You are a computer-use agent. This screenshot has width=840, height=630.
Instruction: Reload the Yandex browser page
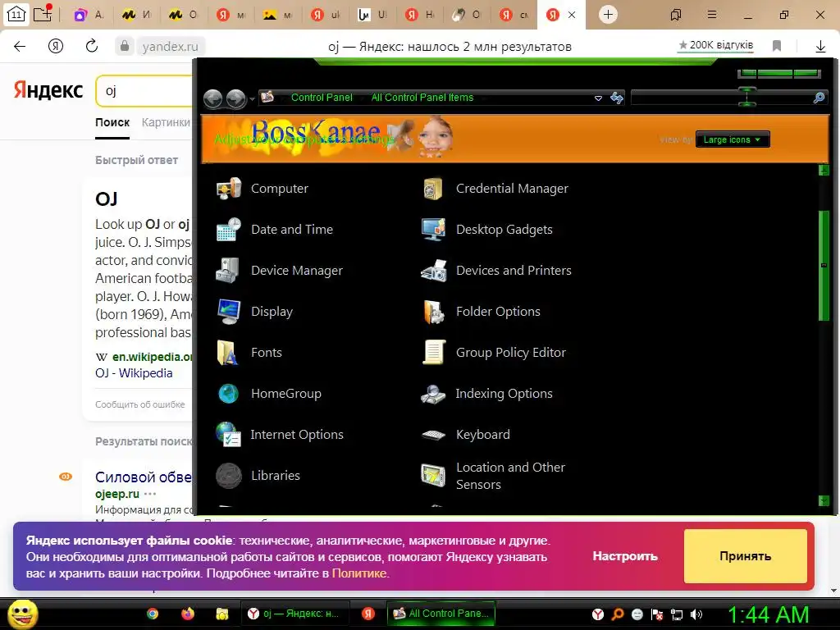coord(92,46)
